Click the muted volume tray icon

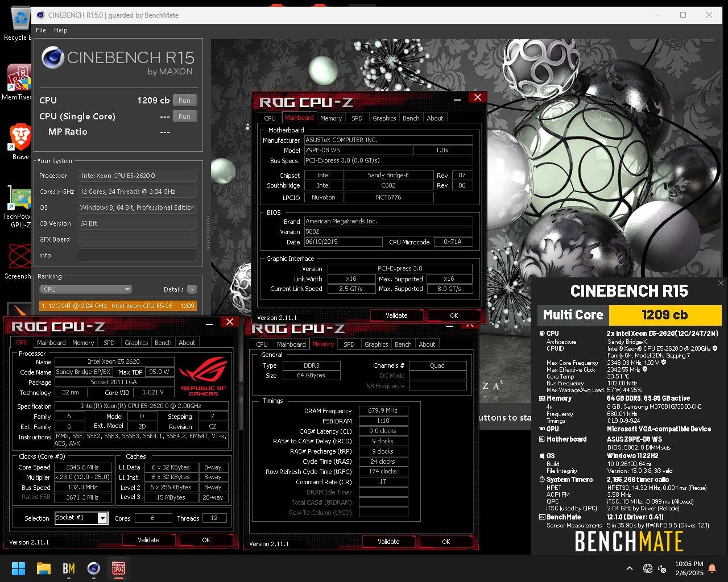tap(662, 568)
